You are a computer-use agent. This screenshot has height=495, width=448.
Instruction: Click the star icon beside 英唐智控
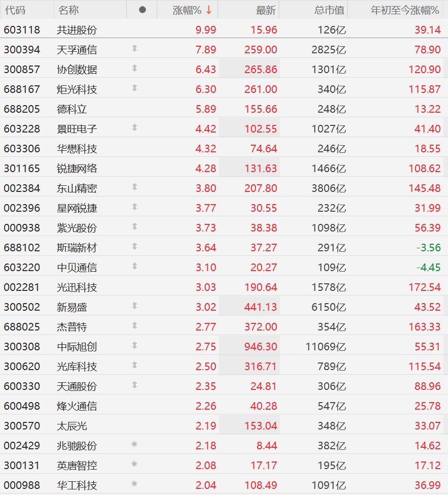coord(134,464)
